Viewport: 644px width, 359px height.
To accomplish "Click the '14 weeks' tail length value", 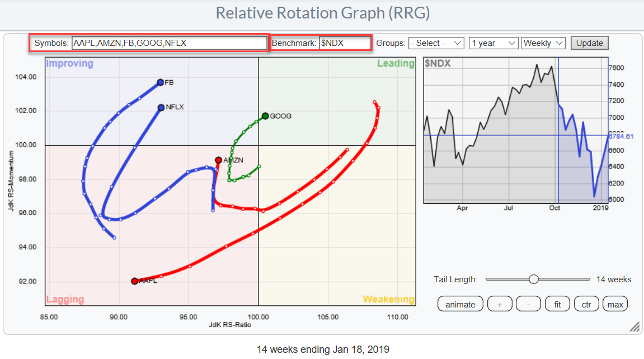I will [614, 279].
